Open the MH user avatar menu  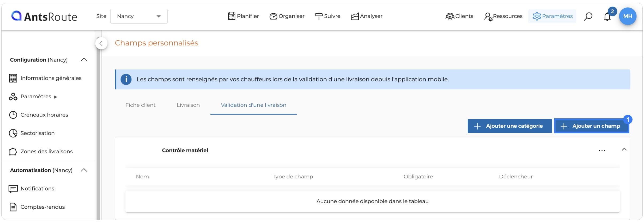[628, 16]
